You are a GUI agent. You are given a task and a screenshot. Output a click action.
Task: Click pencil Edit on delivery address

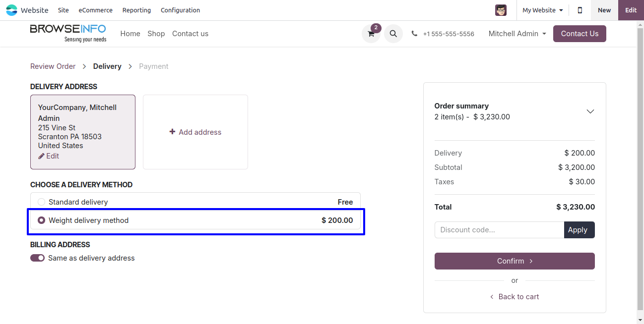coord(49,156)
